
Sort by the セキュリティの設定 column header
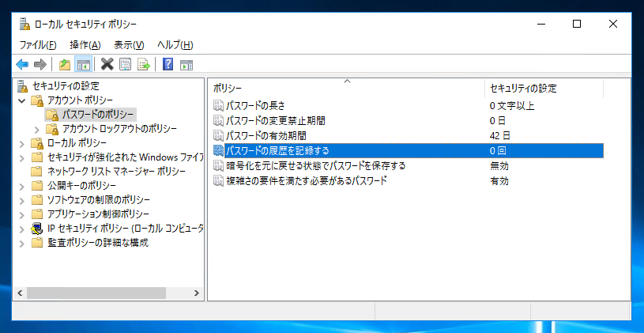pyautogui.click(x=544, y=88)
